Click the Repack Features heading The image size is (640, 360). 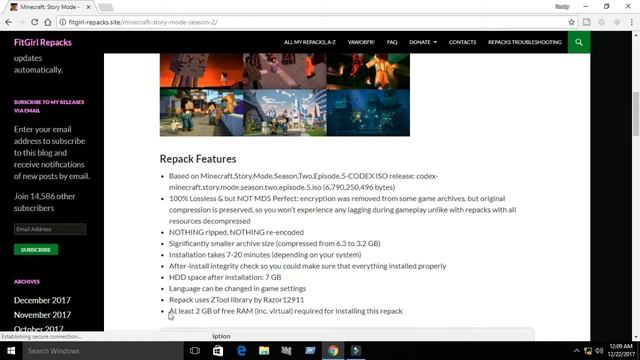pos(198,159)
